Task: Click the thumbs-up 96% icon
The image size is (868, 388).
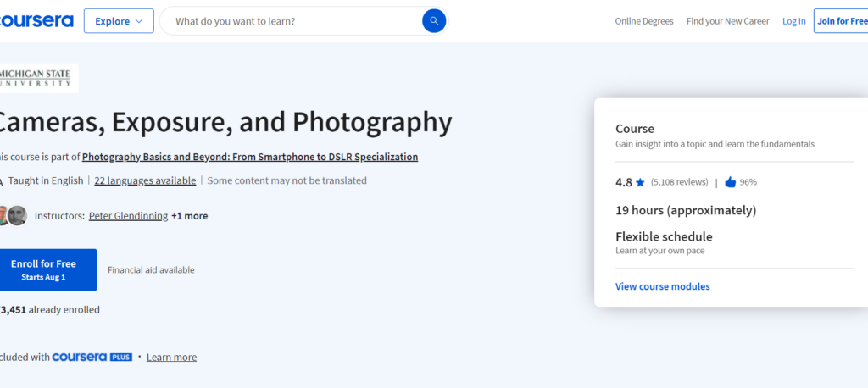Action: 730,182
